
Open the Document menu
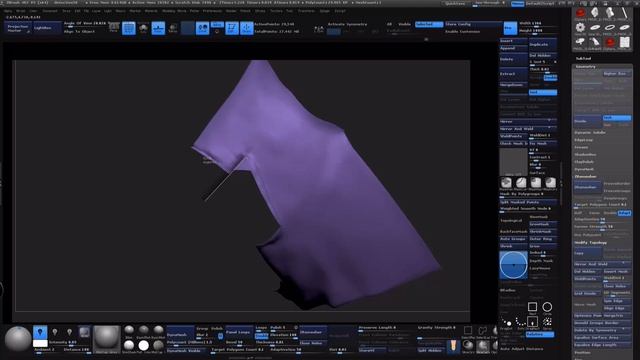[x=50, y=11]
